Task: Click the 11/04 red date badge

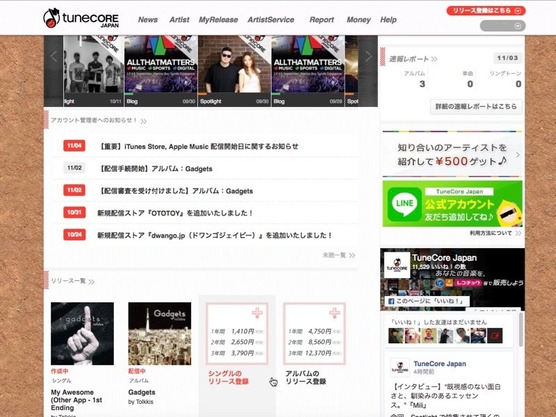Action: click(x=74, y=146)
